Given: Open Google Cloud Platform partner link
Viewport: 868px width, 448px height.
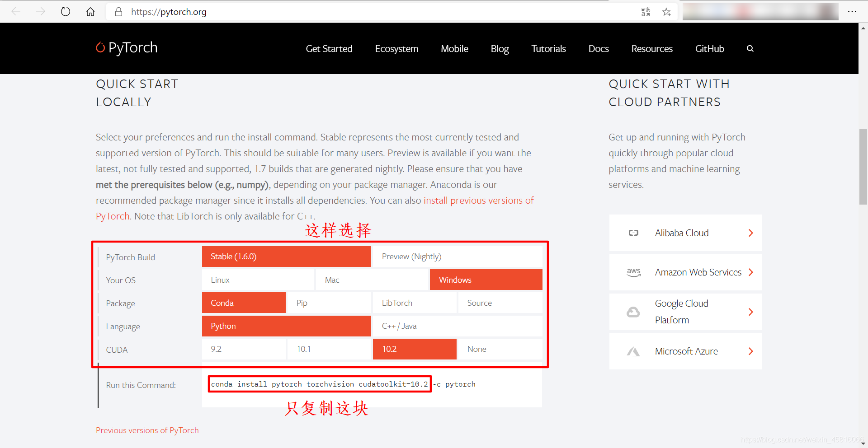Looking at the screenshot, I should click(x=685, y=312).
